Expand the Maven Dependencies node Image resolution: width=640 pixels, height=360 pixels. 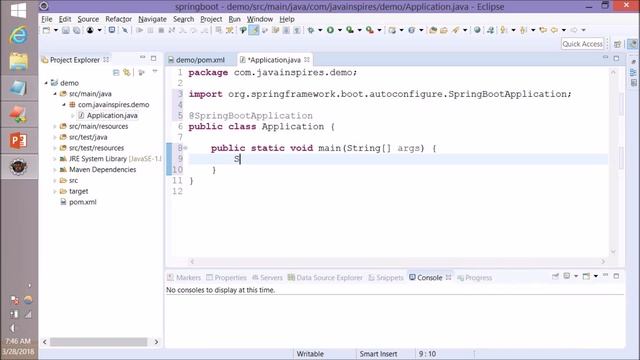(x=55, y=170)
